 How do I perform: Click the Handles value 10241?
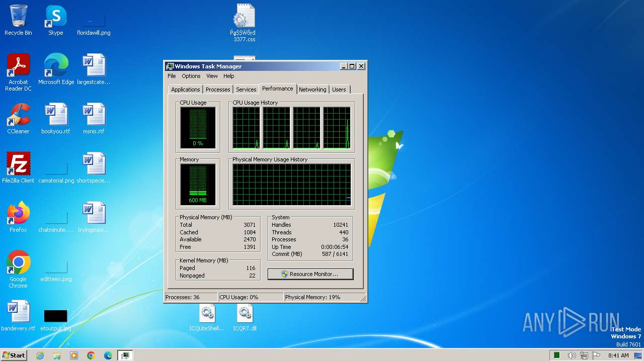[x=341, y=225]
